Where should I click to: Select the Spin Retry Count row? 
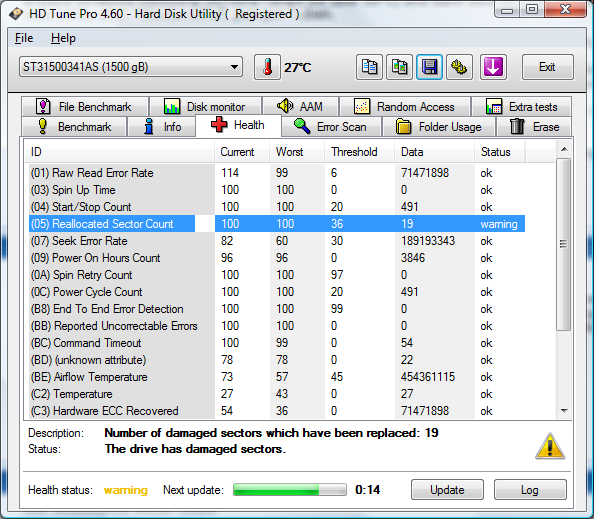tap(277, 275)
